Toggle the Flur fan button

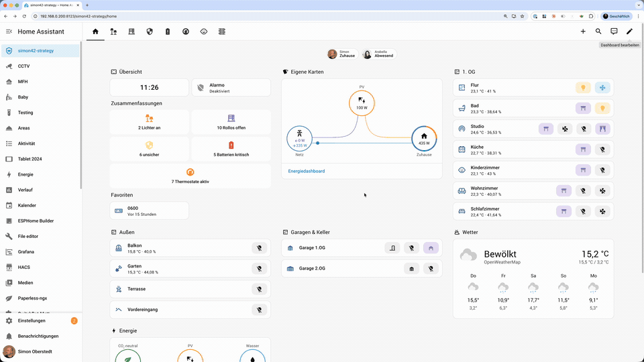pos(602,88)
